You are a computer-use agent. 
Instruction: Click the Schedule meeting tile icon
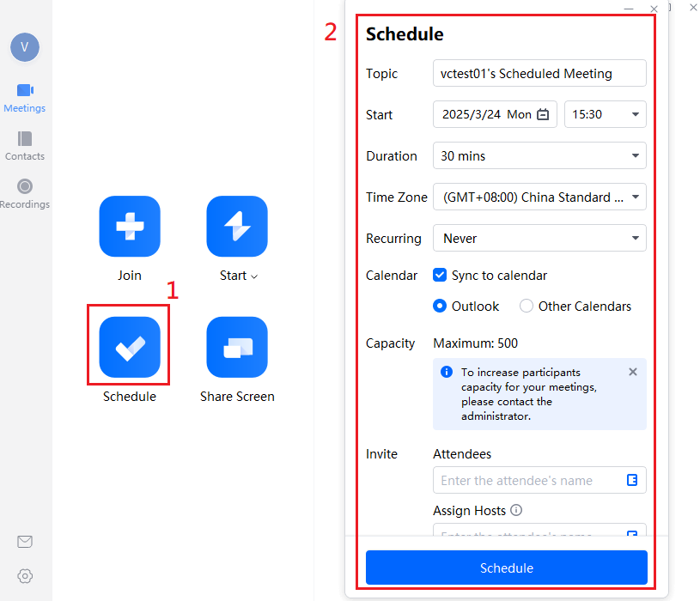click(130, 347)
